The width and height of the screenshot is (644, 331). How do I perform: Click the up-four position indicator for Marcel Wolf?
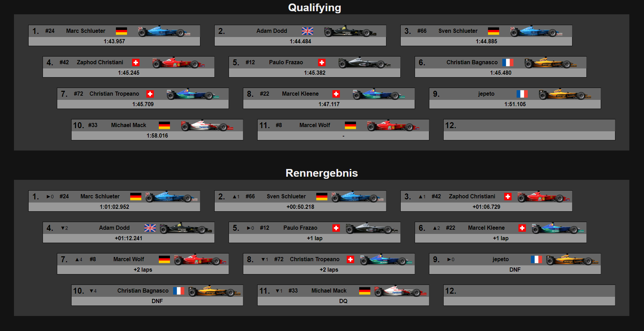click(79, 259)
